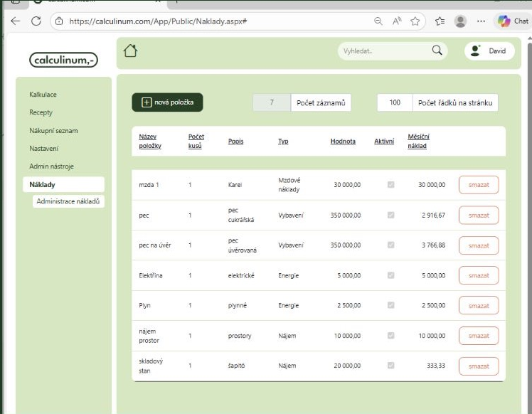Select Náklady in the sidebar
532x414 pixels.
pyautogui.click(x=63, y=185)
